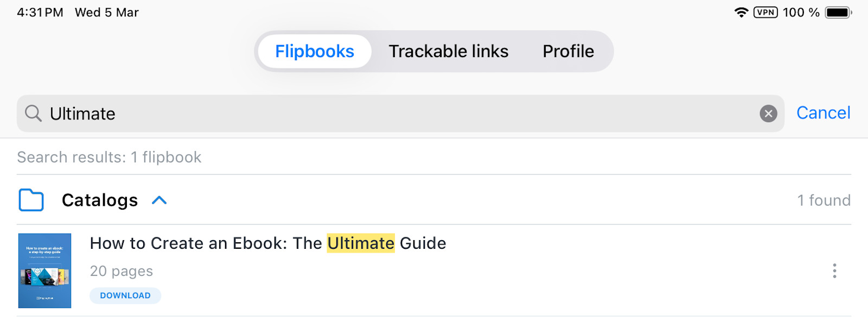Open How to Create an Ebook: The Ultimate Guide
Screen dimensions: 868x327
pos(268,243)
